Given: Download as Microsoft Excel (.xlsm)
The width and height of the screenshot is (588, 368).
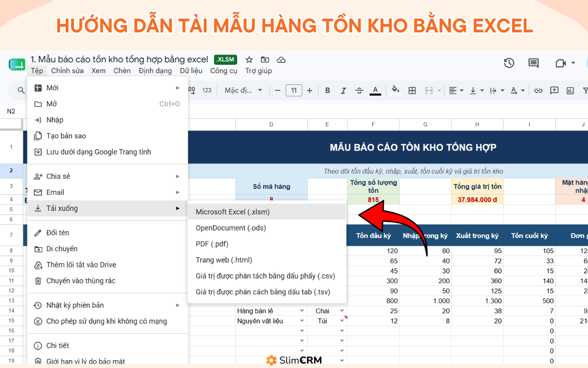Looking at the screenshot, I should point(267,212).
